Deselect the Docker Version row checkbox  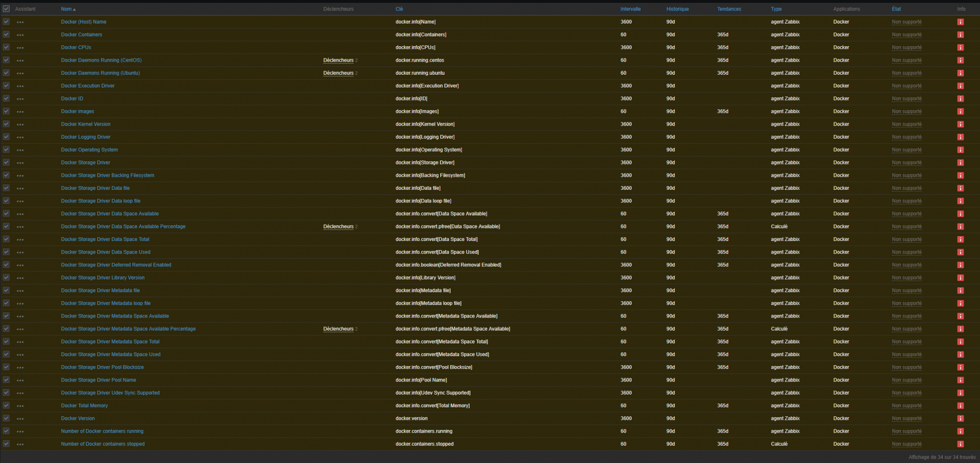click(x=6, y=418)
